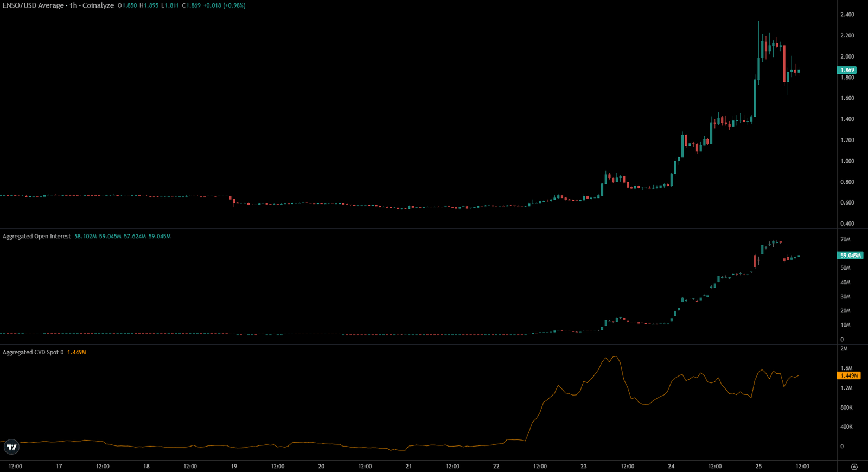
Task: Click the orange 1.449M CVD value tag
Action: point(849,375)
